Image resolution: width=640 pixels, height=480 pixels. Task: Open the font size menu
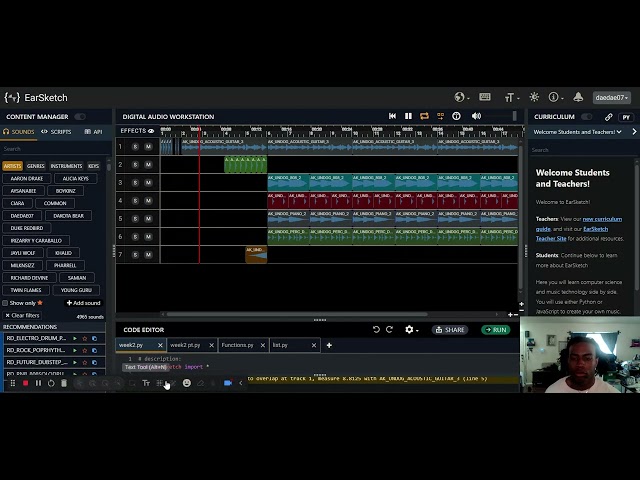point(511,98)
